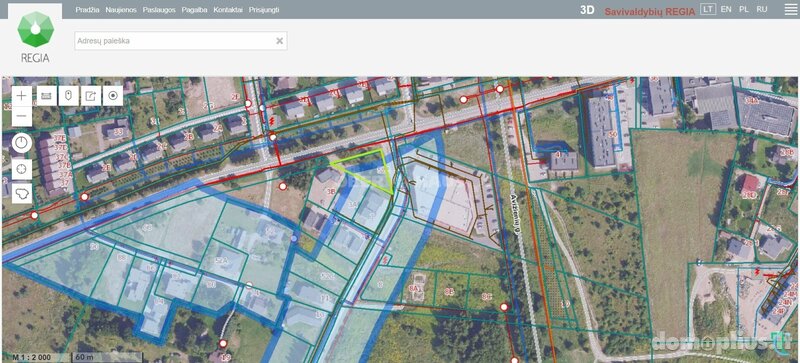Click parcel label 8A on map

414,289
